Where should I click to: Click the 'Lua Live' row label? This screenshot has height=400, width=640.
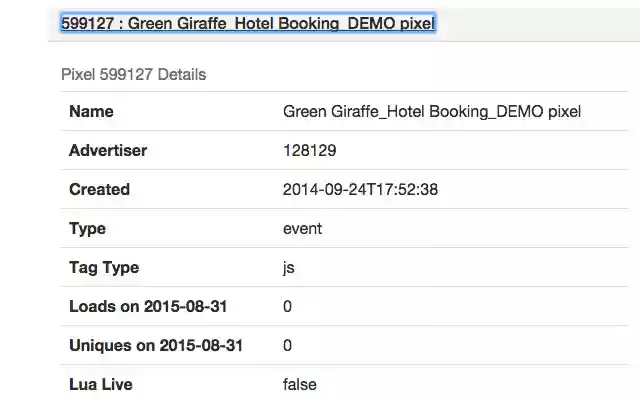pos(101,384)
